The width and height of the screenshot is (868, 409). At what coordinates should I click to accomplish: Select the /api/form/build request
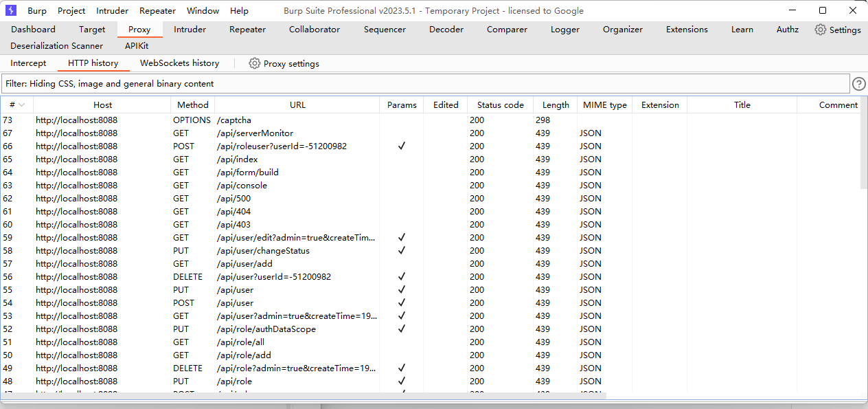tap(430, 173)
